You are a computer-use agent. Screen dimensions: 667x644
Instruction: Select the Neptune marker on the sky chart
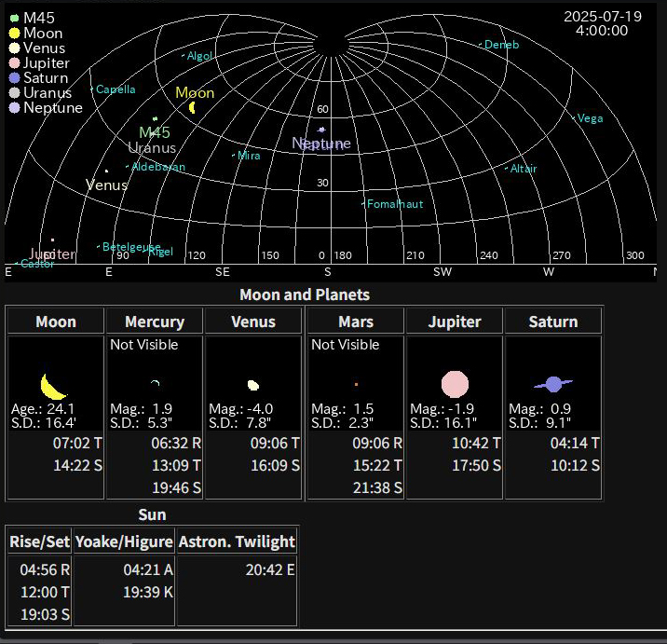[x=321, y=130]
